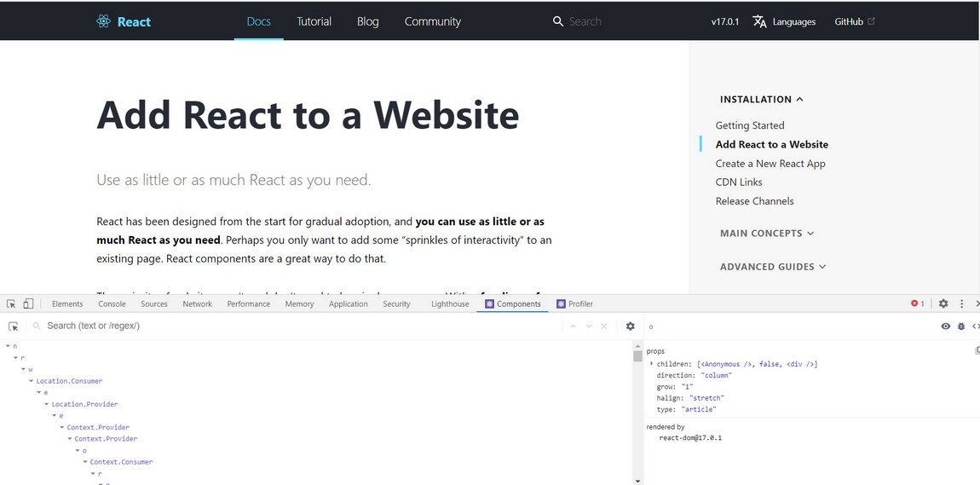The image size is (980, 485).
Task: Click the v17.0.1 version link
Action: (725, 21)
